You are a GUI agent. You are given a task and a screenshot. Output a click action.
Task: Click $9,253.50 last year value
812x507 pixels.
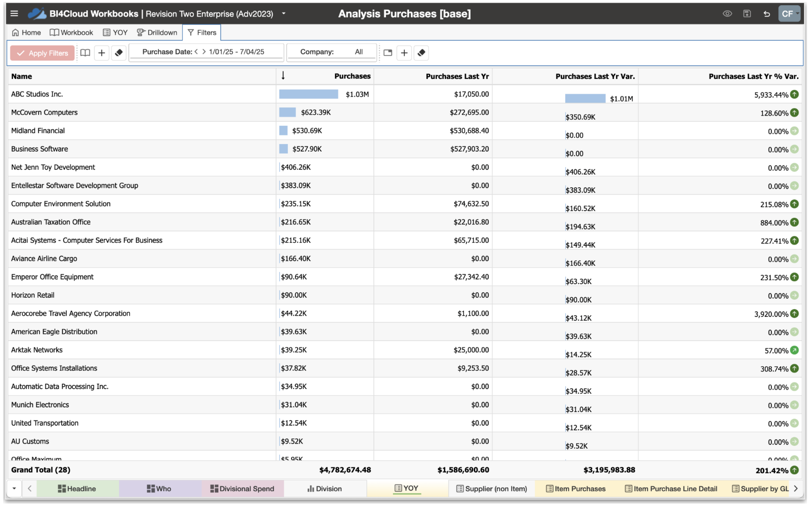click(473, 368)
